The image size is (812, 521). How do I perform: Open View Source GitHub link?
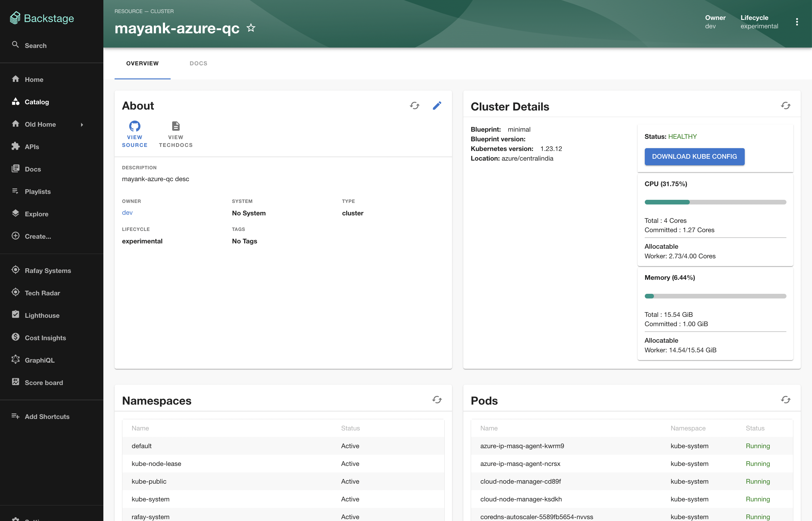135,134
